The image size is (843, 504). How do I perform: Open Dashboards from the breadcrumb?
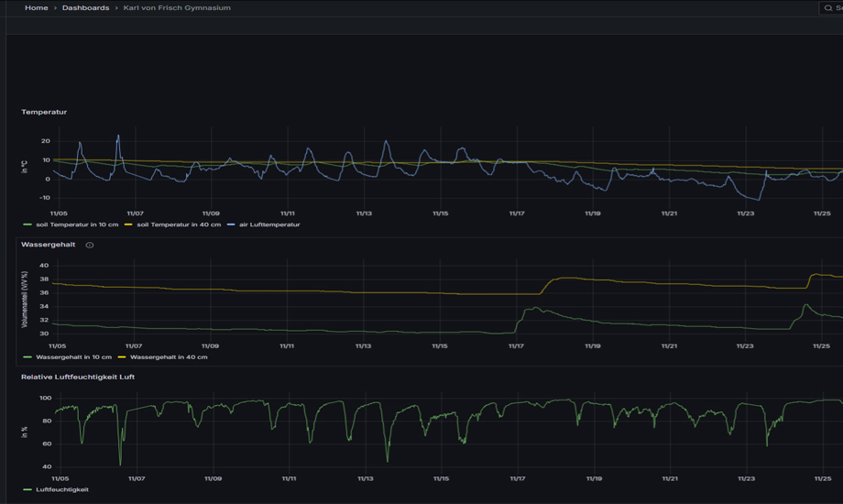(x=85, y=8)
